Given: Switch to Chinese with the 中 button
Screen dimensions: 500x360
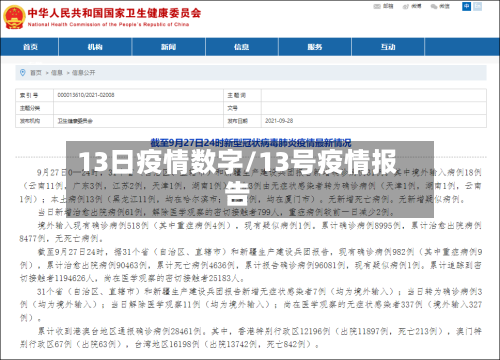Looking at the screenshot, I should 466,6.
